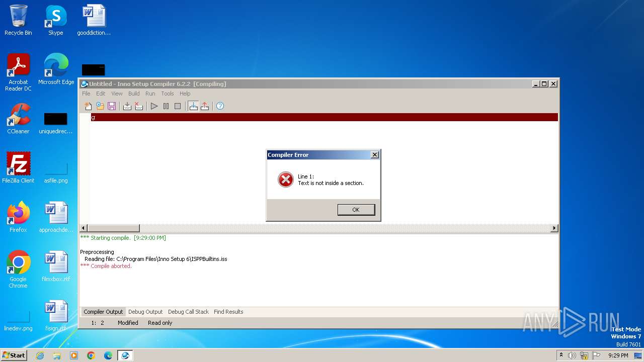Select the flsign.rtf desktop file

click(x=56, y=316)
